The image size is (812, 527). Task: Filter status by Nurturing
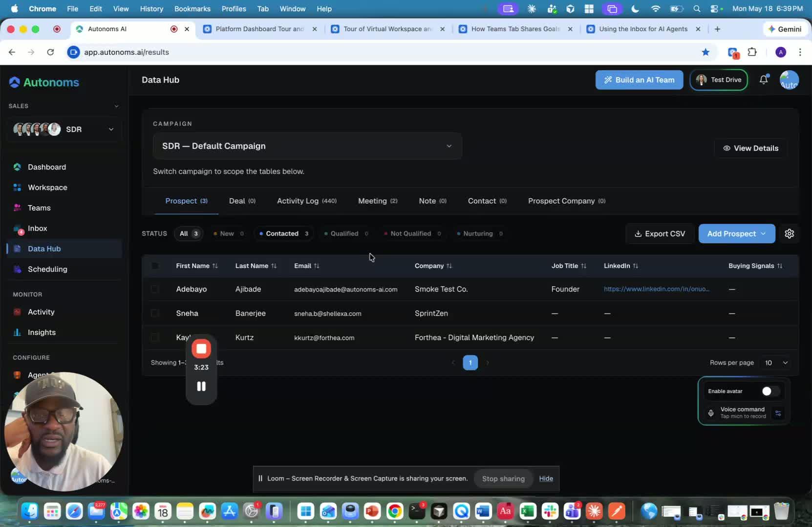click(479, 234)
